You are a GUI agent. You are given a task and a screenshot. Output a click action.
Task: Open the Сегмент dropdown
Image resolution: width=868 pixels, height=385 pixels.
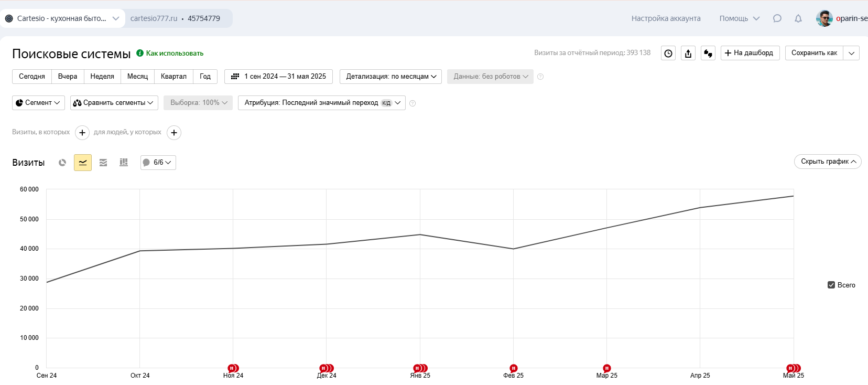tap(38, 103)
